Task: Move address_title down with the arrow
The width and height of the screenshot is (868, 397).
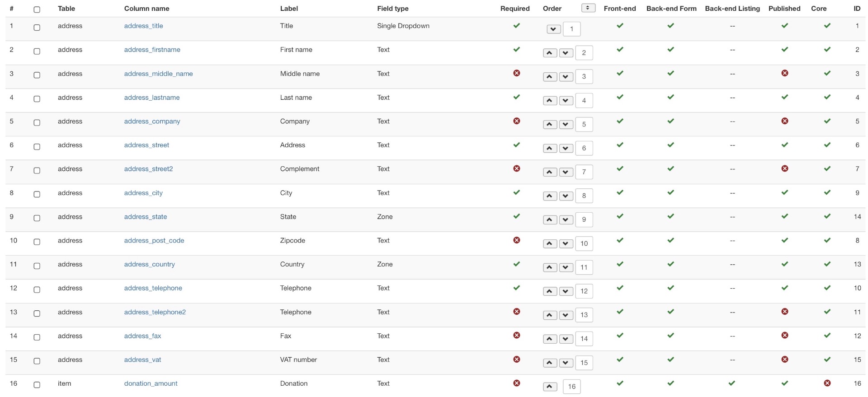Action: [553, 29]
